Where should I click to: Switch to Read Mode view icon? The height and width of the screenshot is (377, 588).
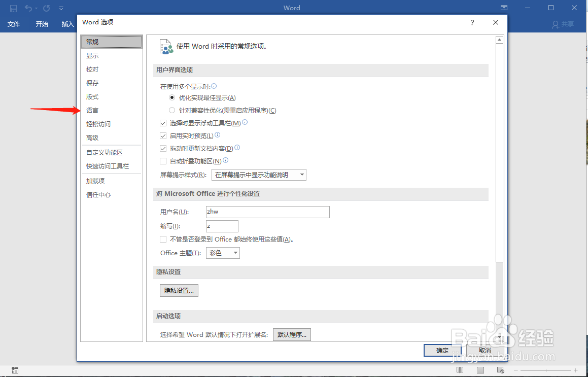click(460, 370)
